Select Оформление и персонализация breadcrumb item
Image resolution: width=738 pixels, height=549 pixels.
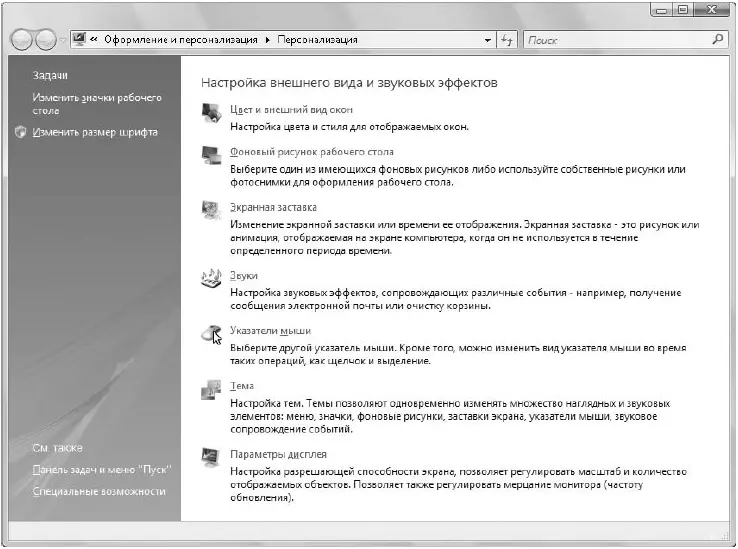pos(181,40)
